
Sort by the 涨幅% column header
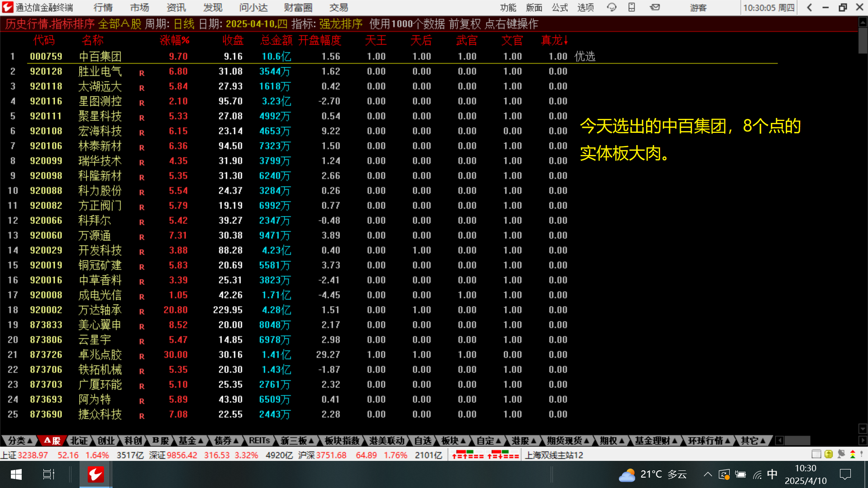click(x=175, y=41)
